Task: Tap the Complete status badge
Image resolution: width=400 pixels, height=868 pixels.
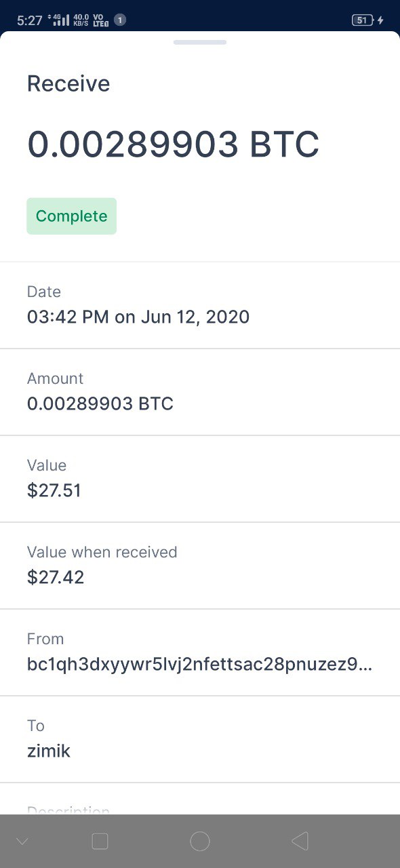Action: coord(72,216)
